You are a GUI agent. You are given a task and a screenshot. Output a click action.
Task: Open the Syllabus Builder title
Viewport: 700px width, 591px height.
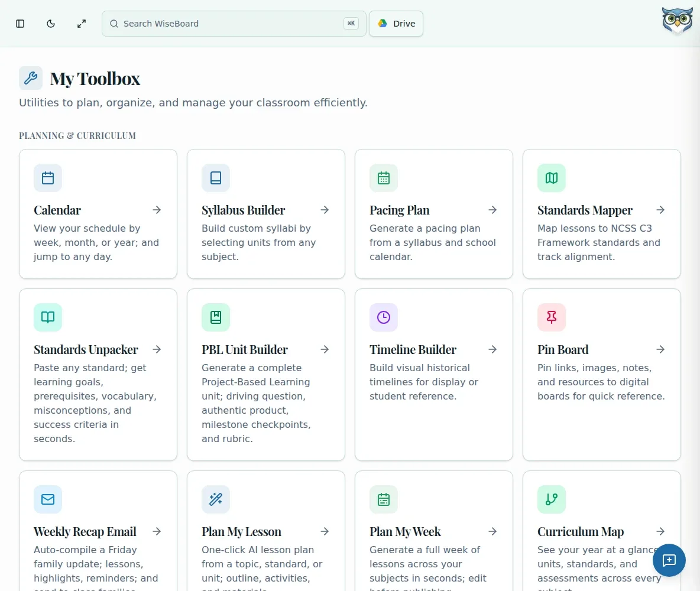[244, 210]
